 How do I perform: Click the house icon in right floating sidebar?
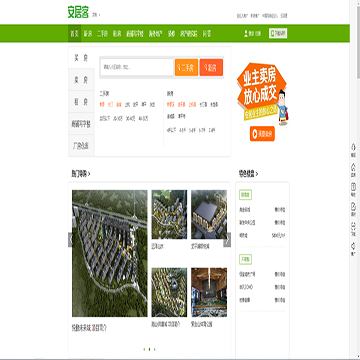click(354, 167)
